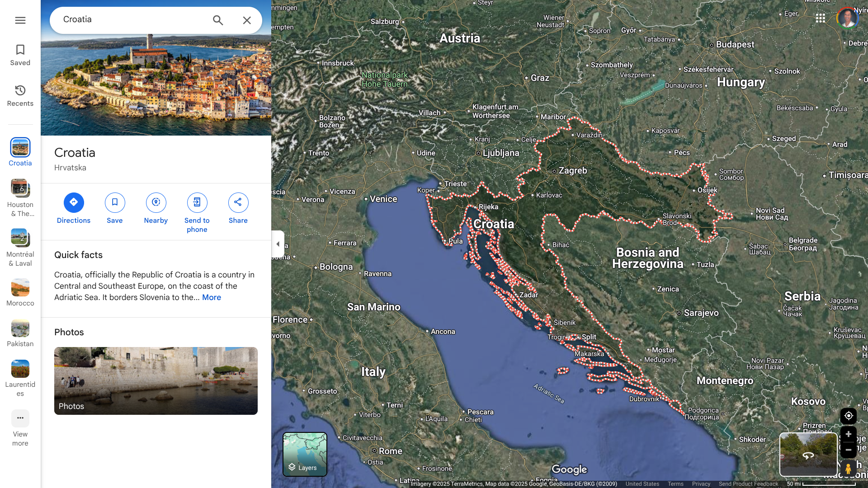This screenshot has height=488, width=868.
Task: Open the Saved places panel
Action: click(20, 55)
